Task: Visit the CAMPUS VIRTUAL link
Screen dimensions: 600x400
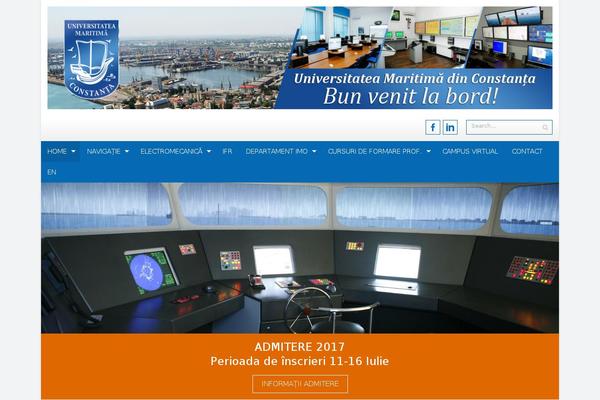Action: pyautogui.click(x=470, y=151)
